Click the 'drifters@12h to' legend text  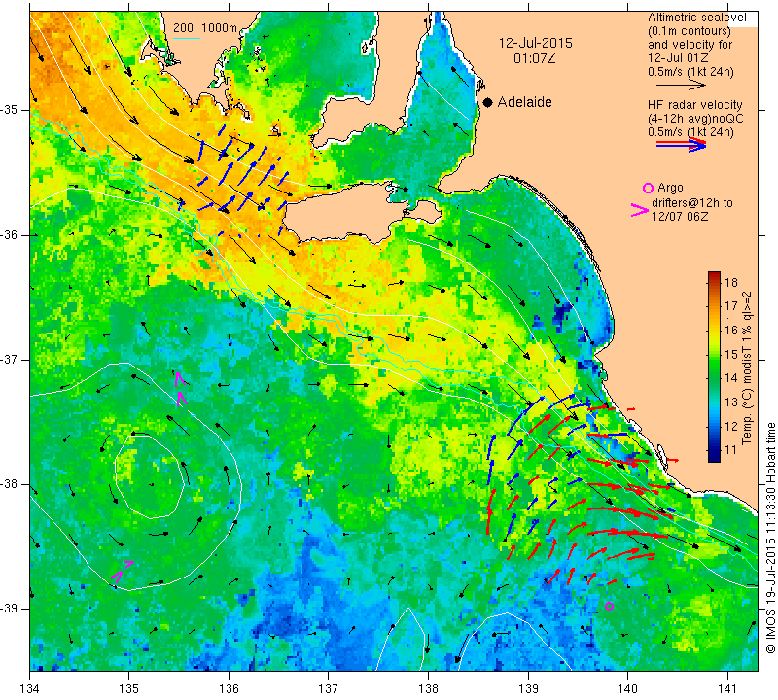click(691, 203)
